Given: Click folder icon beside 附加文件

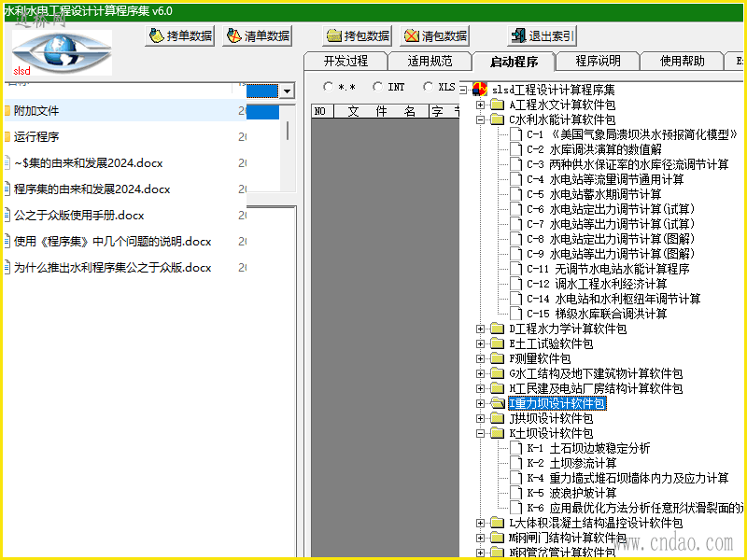Looking at the screenshot, I should tap(7, 110).
